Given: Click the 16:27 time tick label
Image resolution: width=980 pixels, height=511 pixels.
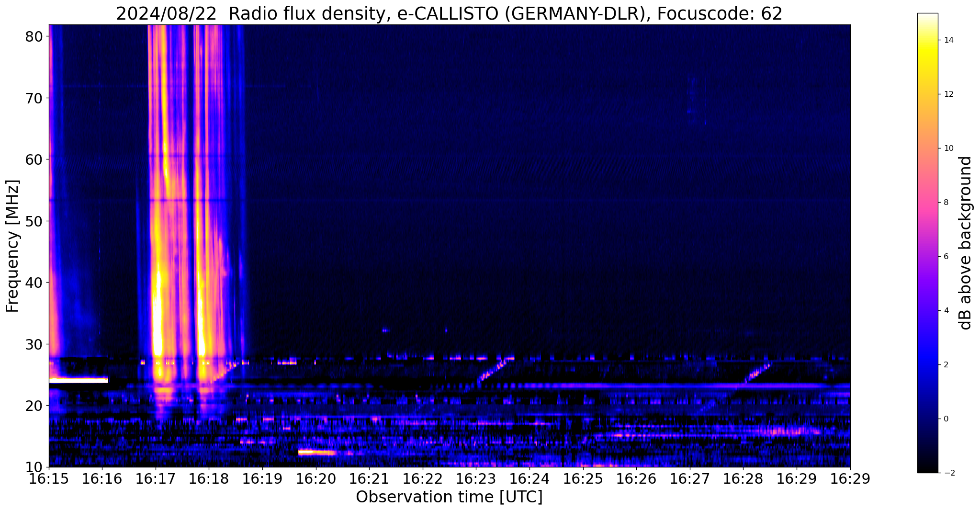Looking at the screenshot, I should pyautogui.click(x=690, y=479).
